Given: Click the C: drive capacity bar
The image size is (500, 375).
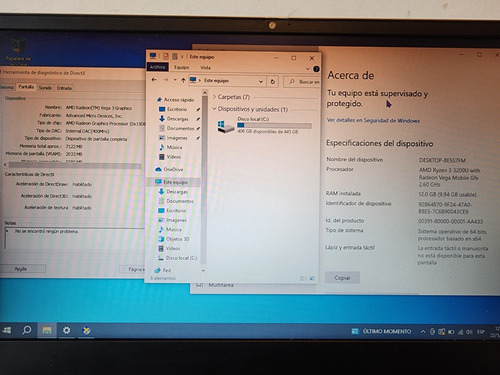Looking at the screenshot, I should (274, 125).
